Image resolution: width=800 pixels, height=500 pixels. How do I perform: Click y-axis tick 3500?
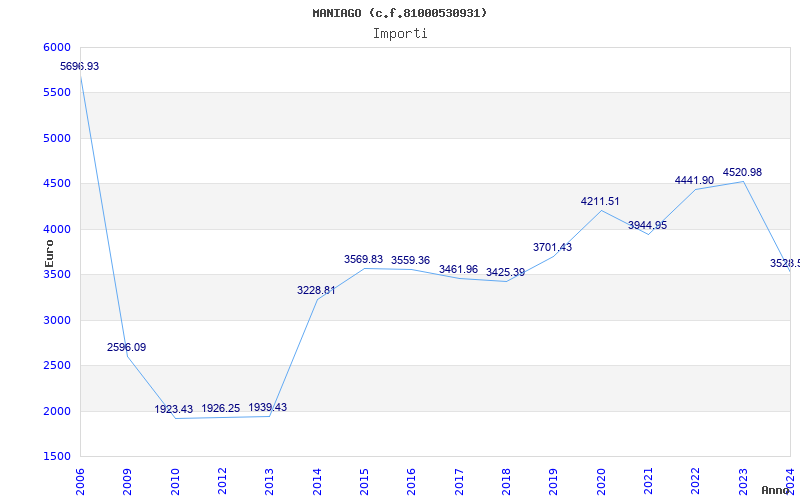(57, 275)
